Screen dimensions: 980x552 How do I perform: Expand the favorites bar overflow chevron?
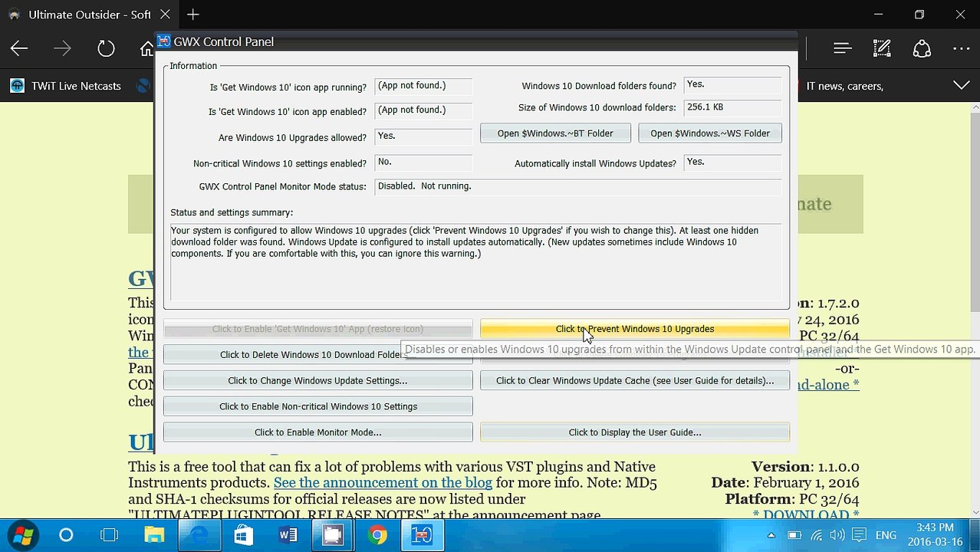pyautogui.click(x=961, y=86)
